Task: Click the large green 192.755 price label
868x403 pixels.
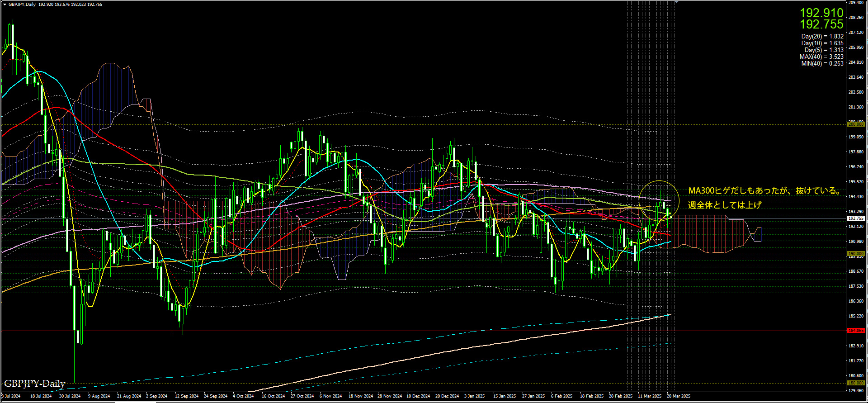Action: (821, 24)
